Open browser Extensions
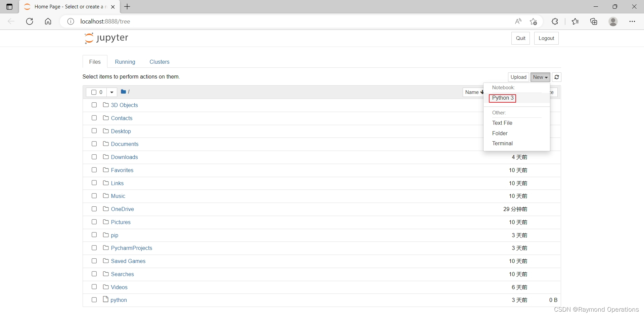644x316 pixels. coord(555,21)
